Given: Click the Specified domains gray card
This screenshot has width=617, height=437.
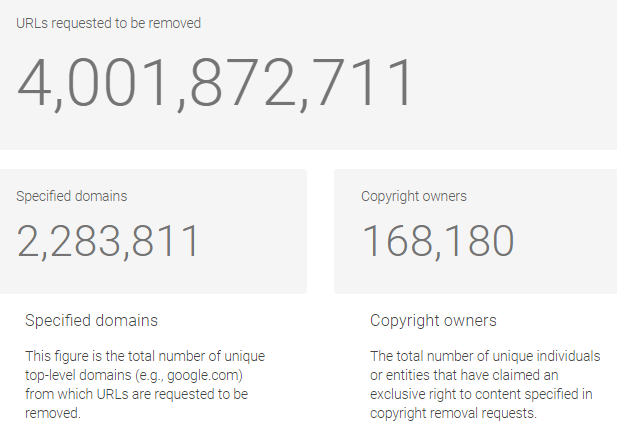Looking at the screenshot, I should click(153, 232).
